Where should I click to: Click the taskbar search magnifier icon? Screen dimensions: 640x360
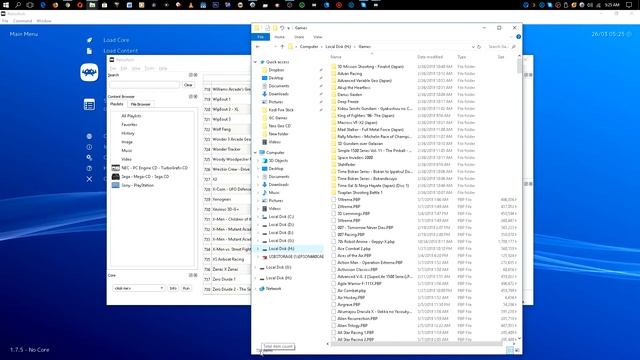[18, 5]
